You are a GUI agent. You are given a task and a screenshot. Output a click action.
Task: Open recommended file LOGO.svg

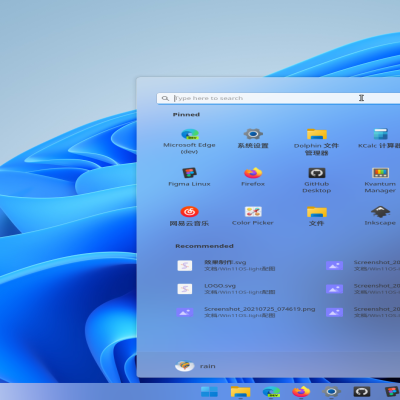click(227, 289)
